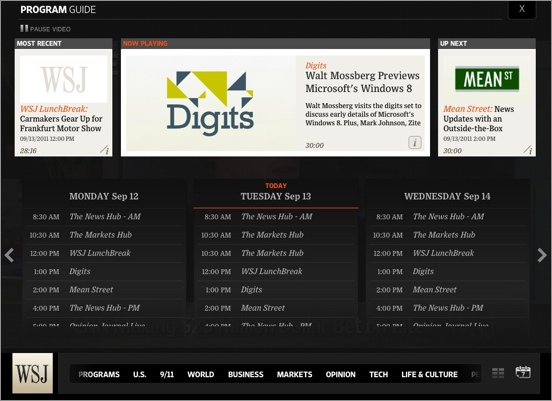The image size is (552, 401).
Task: Close the Program Guide with X
Action: (x=522, y=9)
